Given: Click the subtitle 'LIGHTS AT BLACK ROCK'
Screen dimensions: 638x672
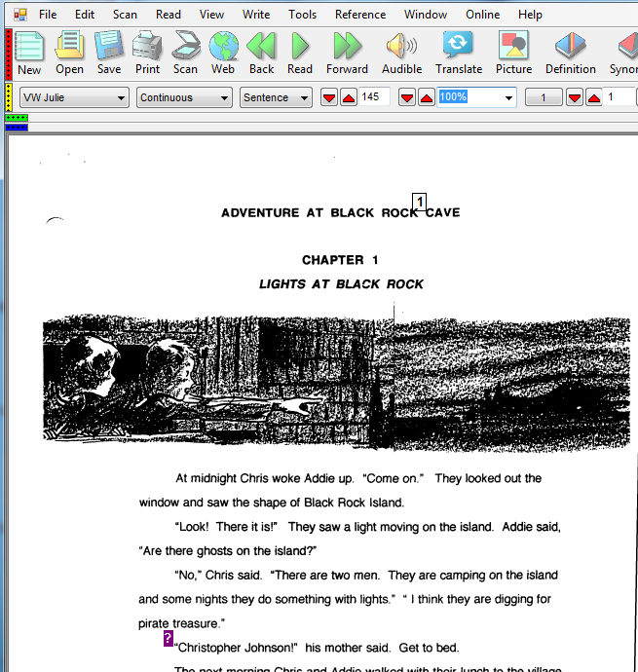Looking at the screenshot, I should pyautogui.click(x=341, y=284).
